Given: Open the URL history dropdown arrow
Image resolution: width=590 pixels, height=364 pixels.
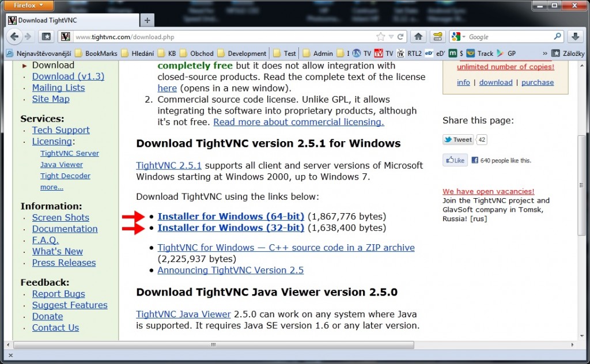Looking at the screenshot, I should pyautogui.click(x=391, y=36).
